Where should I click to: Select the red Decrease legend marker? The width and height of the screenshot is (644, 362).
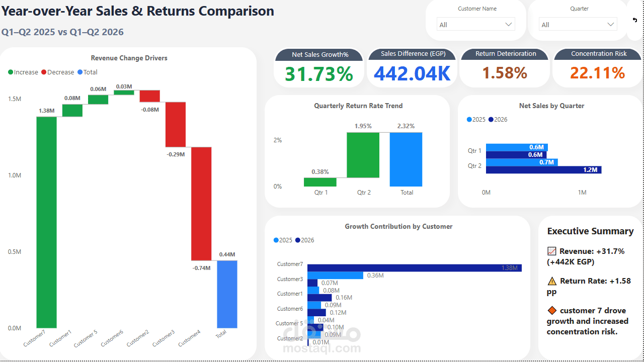tap(44, 72)
